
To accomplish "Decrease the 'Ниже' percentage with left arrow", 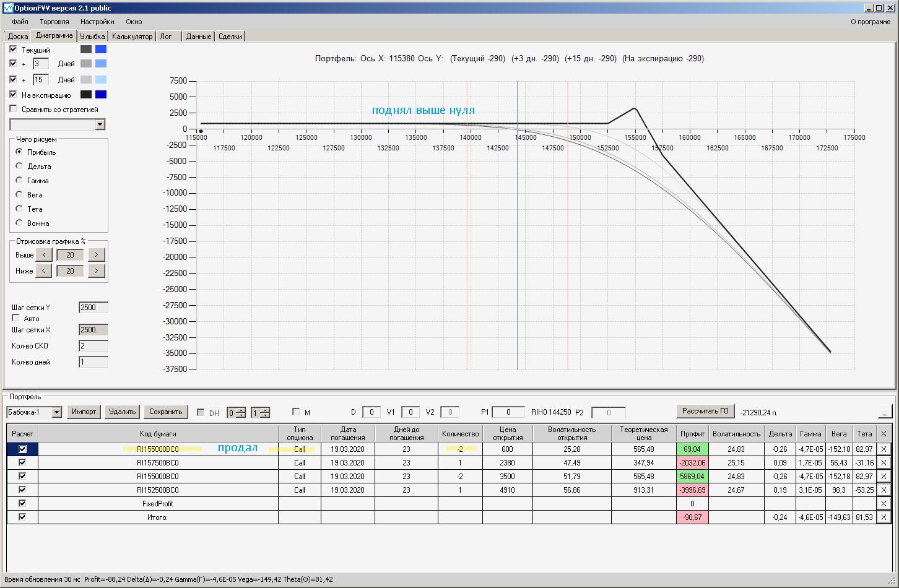I will [x=44, y=270].
